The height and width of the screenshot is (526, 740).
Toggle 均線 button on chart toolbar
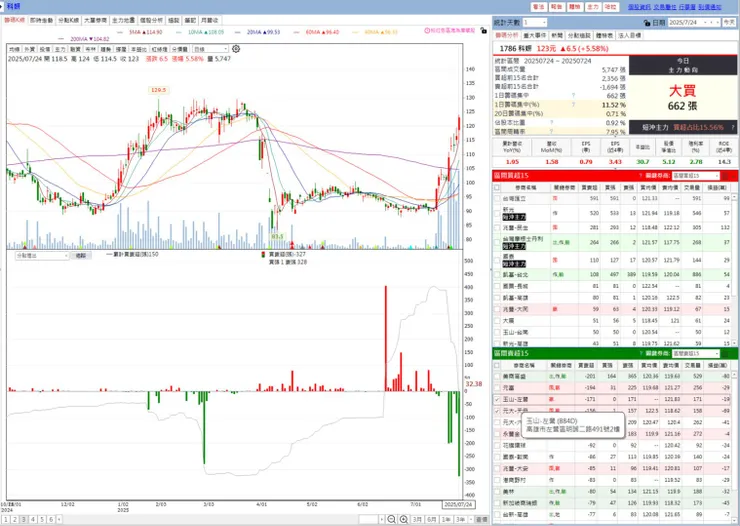pyautogui.click(x=14, y=49)
